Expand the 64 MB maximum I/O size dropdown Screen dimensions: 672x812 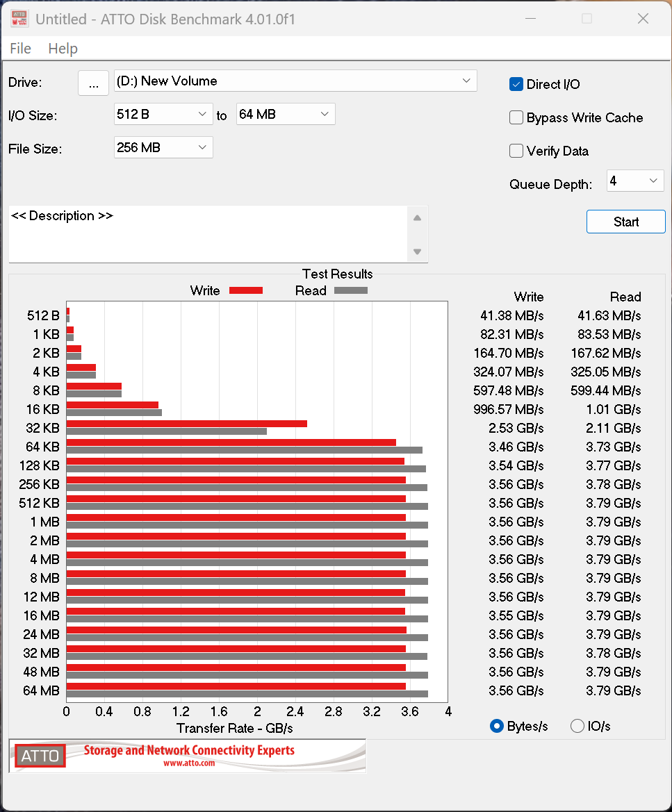click(286, 114)
